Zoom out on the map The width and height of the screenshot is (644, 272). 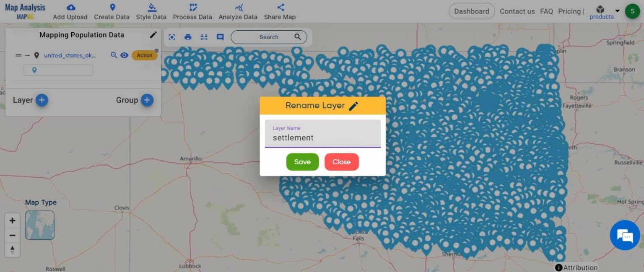pyautogui.click(x=13, y=236)
